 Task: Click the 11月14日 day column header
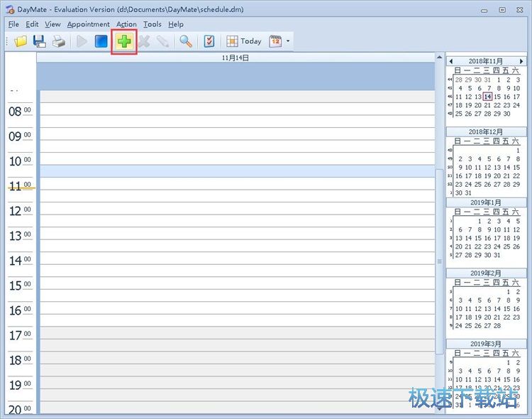point(236,58)
